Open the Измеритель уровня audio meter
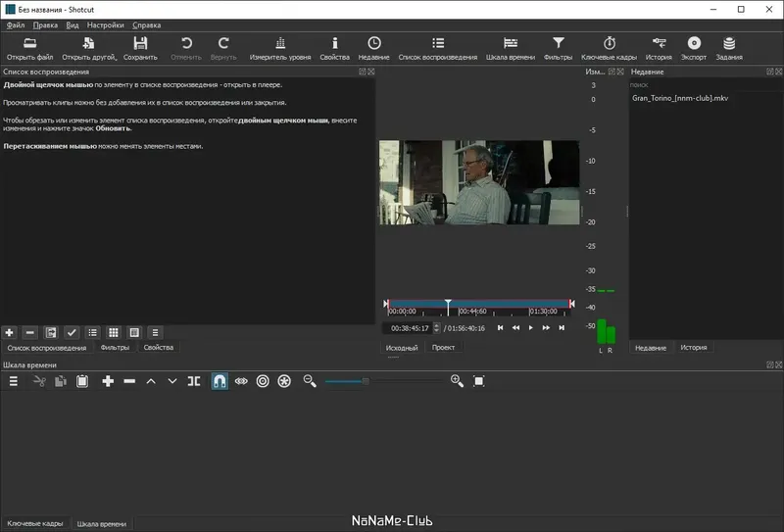This screenshot has height=532, width=784. pos(280,47)
